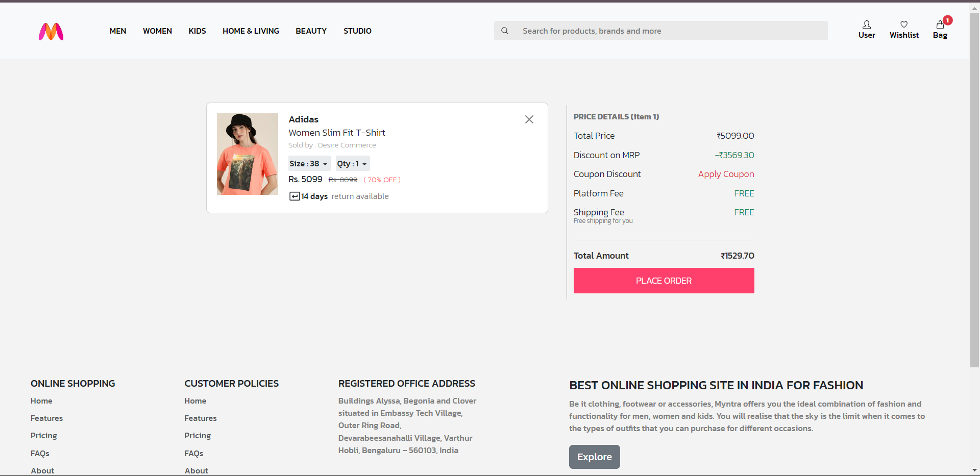This screenshot has width=980, height=476.
Task: Click the Free shipping for you note
Action: tap(603, 221)
